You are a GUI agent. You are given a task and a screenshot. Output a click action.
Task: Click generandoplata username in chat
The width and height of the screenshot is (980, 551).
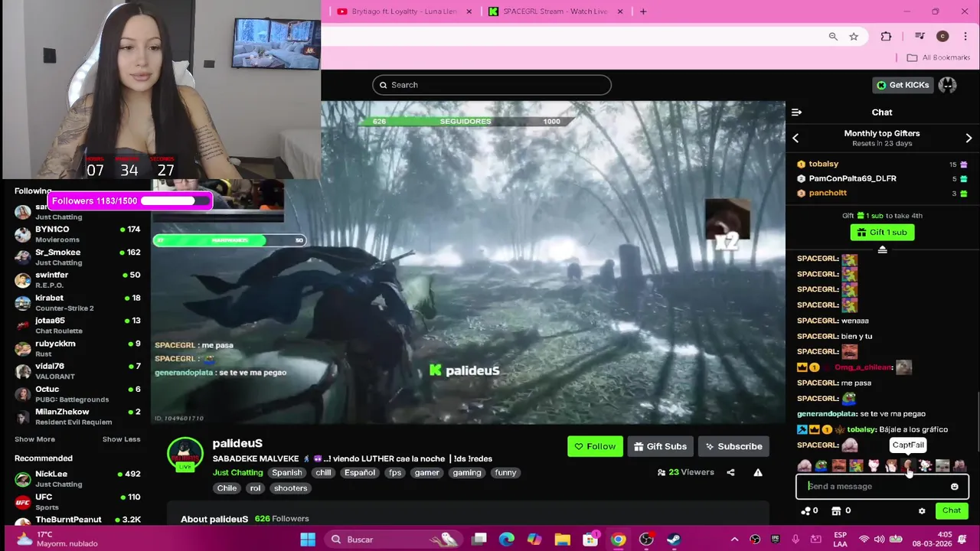coord(828,414)
